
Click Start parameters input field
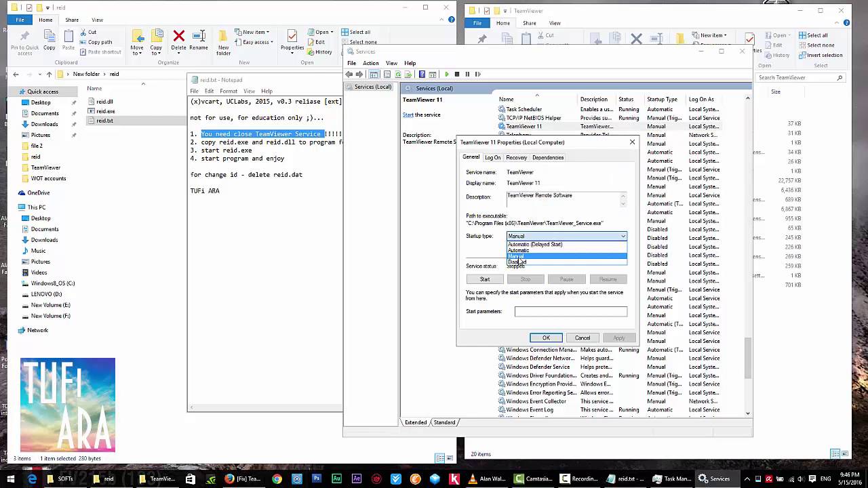[x=571, y=312]
